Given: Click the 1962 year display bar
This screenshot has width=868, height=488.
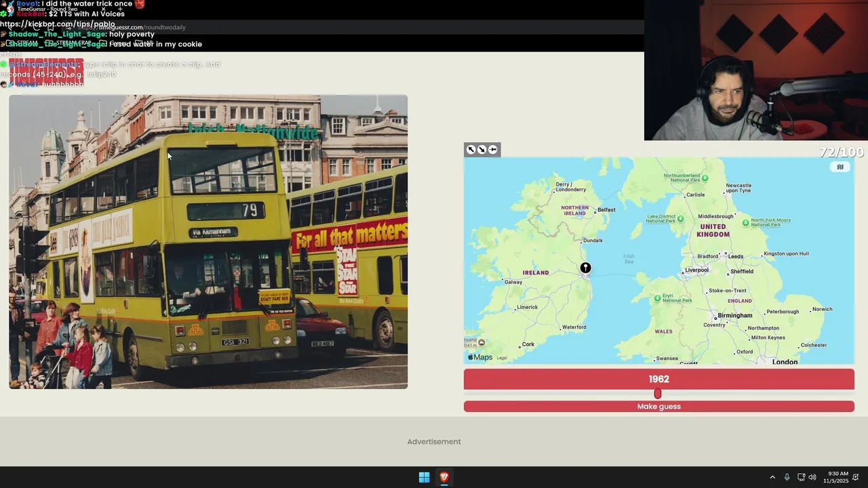Looking at the screenshot, I should point(659,380).
